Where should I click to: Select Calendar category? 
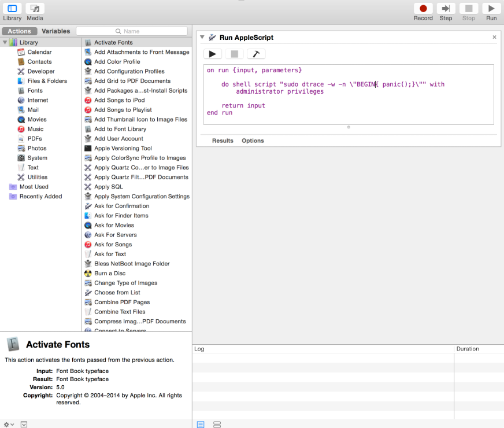point(40,52)
